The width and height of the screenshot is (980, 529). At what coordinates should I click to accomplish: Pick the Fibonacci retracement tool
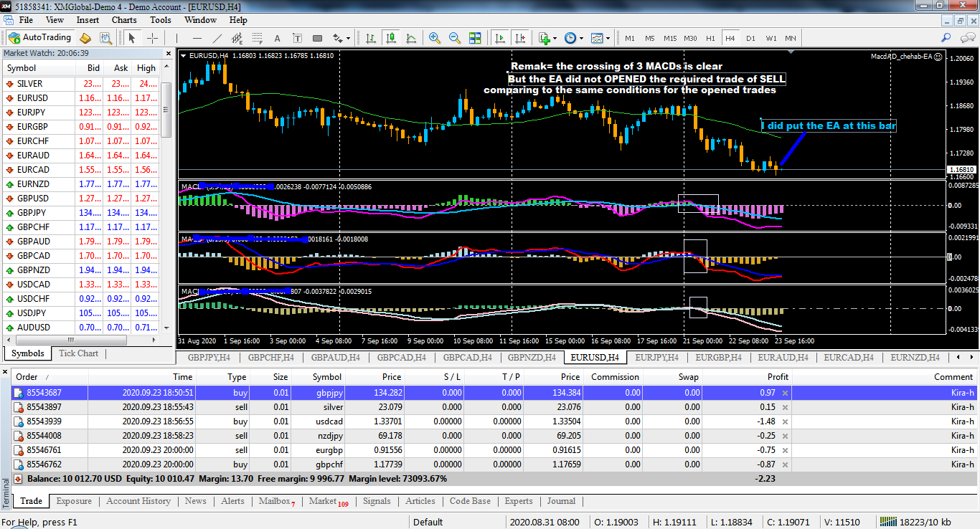pos(257,38)
